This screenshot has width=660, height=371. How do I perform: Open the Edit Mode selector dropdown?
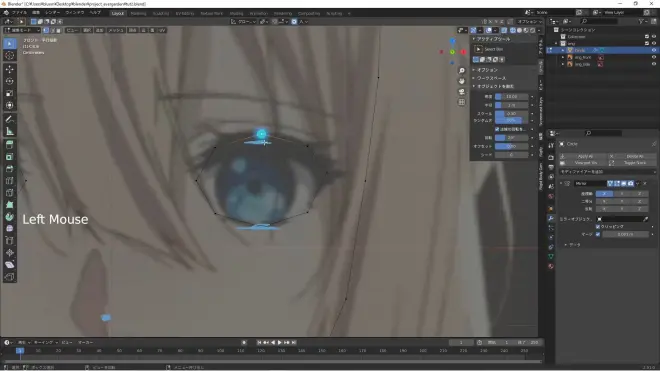22,30
